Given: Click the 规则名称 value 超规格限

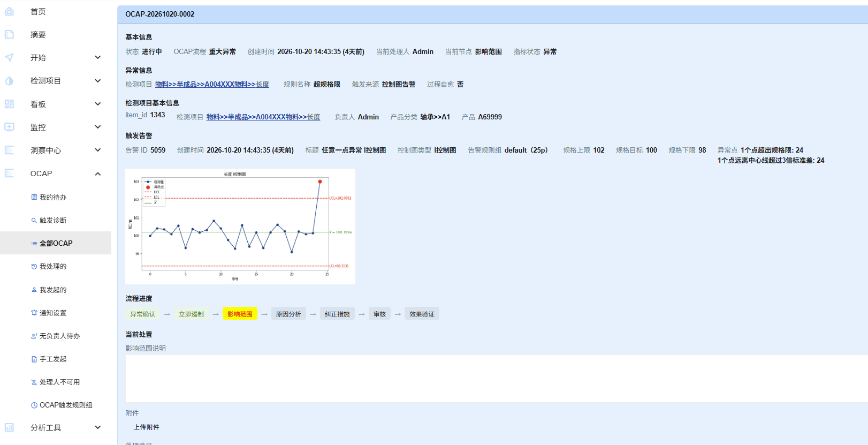Looking at the screenshot, I should (x=327, y=85).
